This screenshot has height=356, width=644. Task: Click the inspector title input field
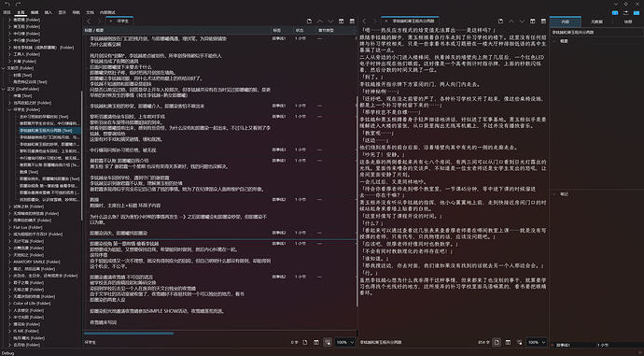[596, 32]
